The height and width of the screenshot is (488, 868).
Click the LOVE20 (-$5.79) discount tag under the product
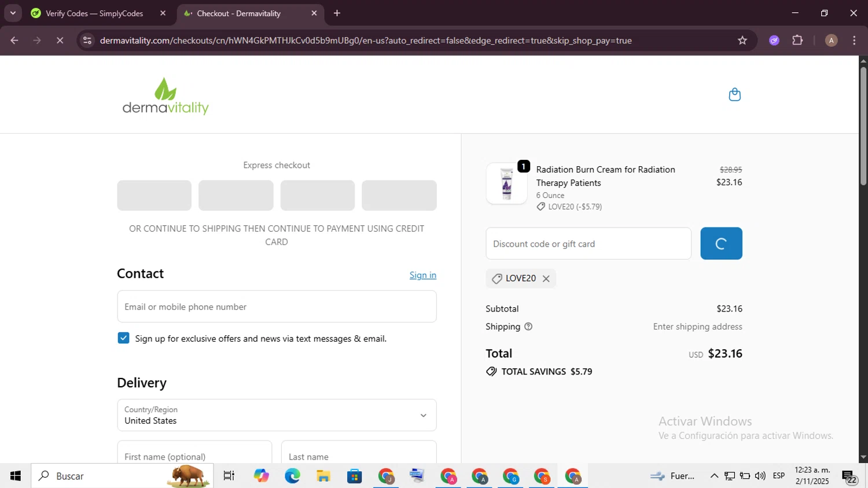(569, 207)
